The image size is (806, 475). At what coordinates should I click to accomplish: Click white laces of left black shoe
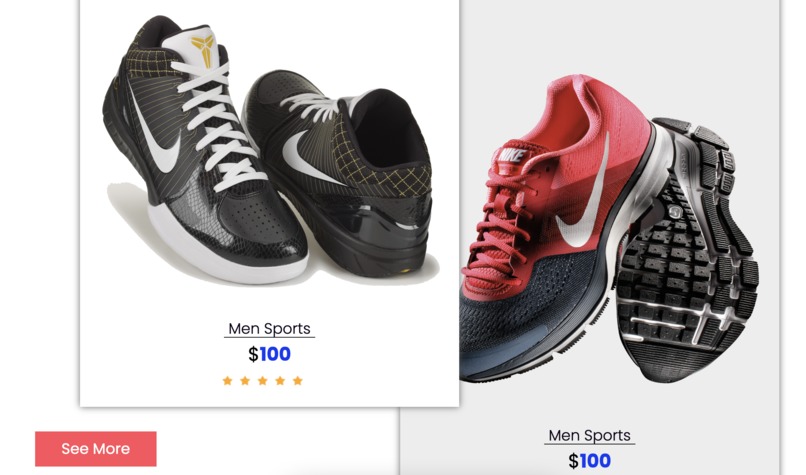(216, 123)
